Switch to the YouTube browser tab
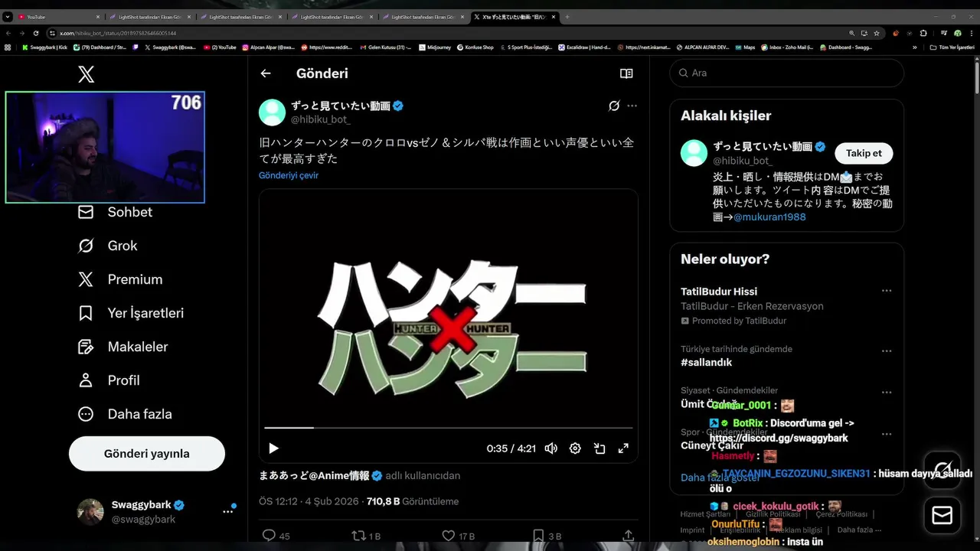Screen dimensions: 980x551 (57, 17)
